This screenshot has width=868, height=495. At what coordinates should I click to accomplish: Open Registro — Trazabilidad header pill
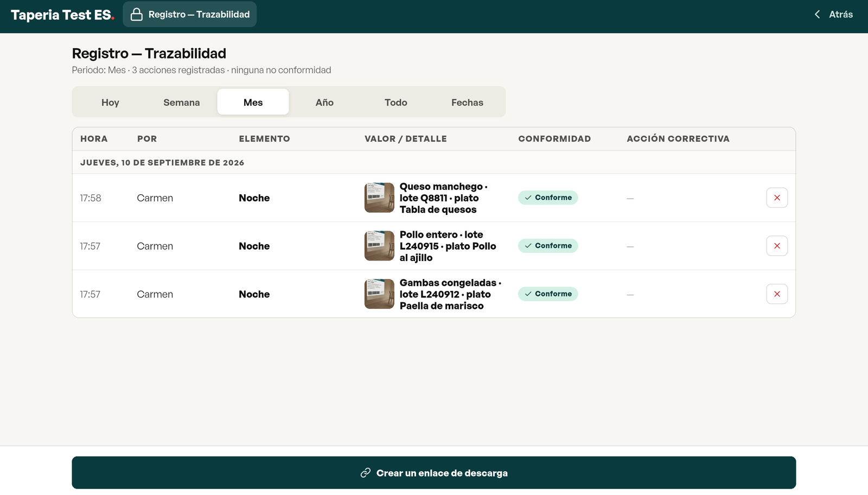190,15
